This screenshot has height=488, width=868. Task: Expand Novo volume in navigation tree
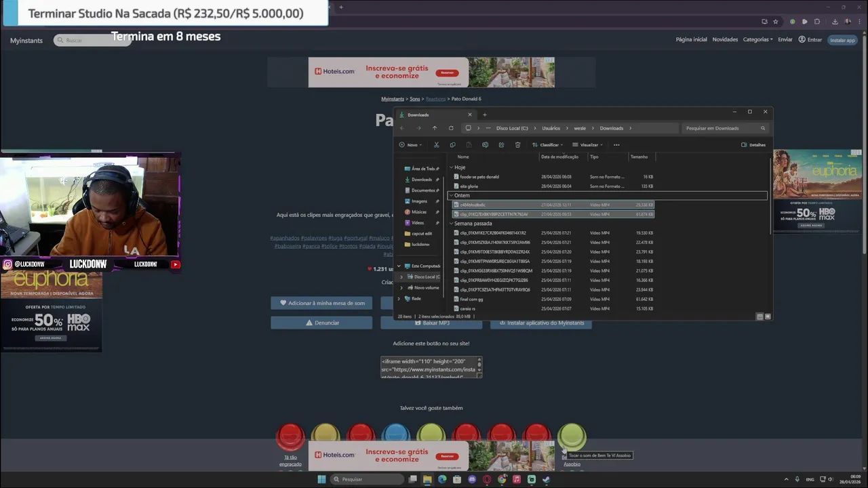401,287
